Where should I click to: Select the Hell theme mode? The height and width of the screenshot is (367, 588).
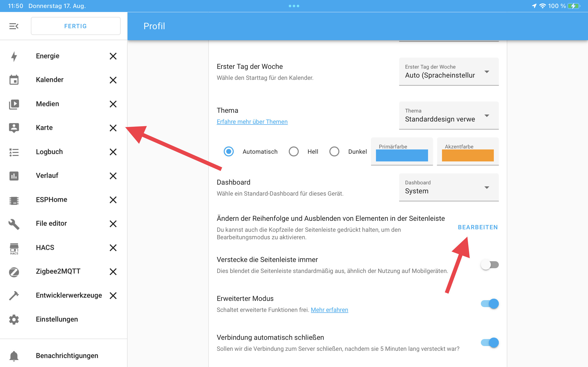tap(294, 151)
